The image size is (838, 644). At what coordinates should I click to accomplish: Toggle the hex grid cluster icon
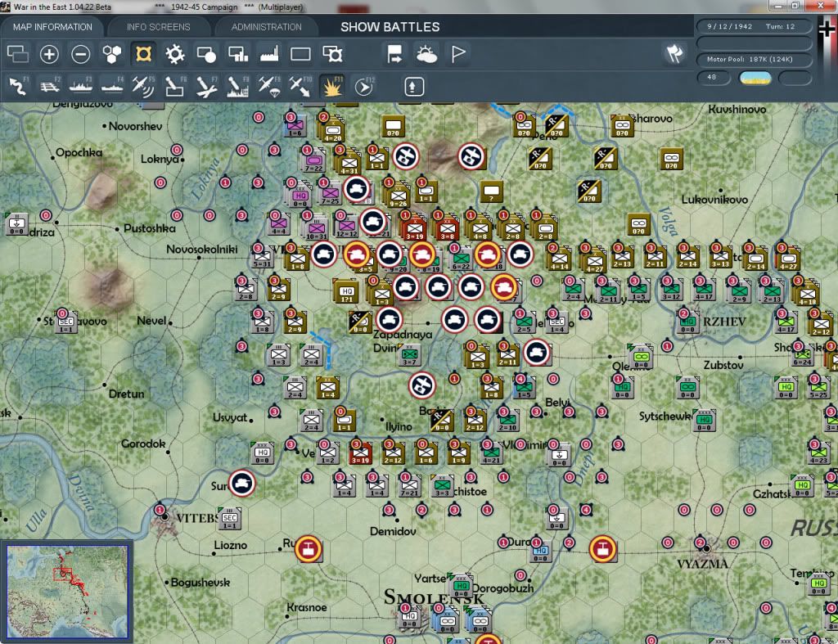[111, 54]
